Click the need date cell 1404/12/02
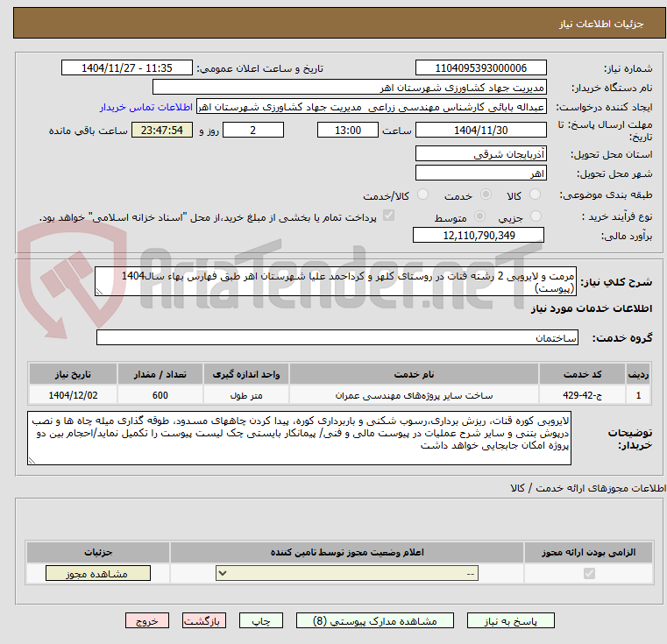The height and width of the screenshot is (644, 667). coord(73,395)
